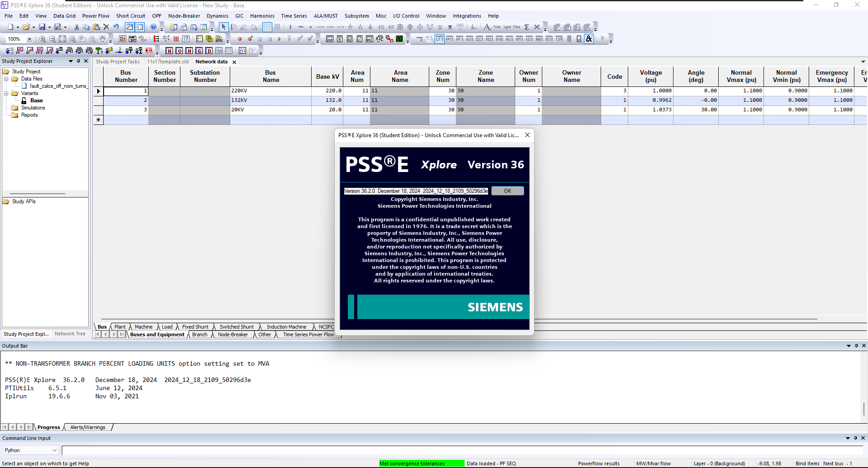Screen dimensions: 868x468
Task: Switch to the Study Project Tasks tab
Action: [x=118, y=62]
